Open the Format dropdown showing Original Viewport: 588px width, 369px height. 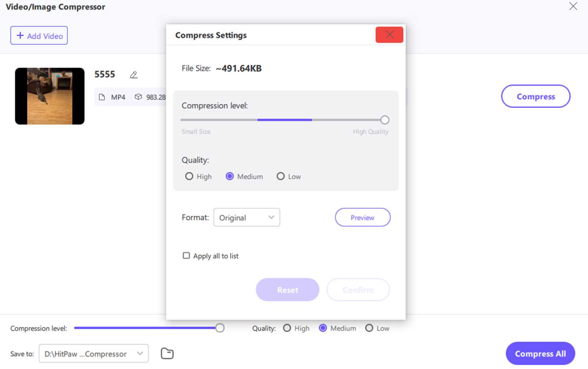(247, 217)
